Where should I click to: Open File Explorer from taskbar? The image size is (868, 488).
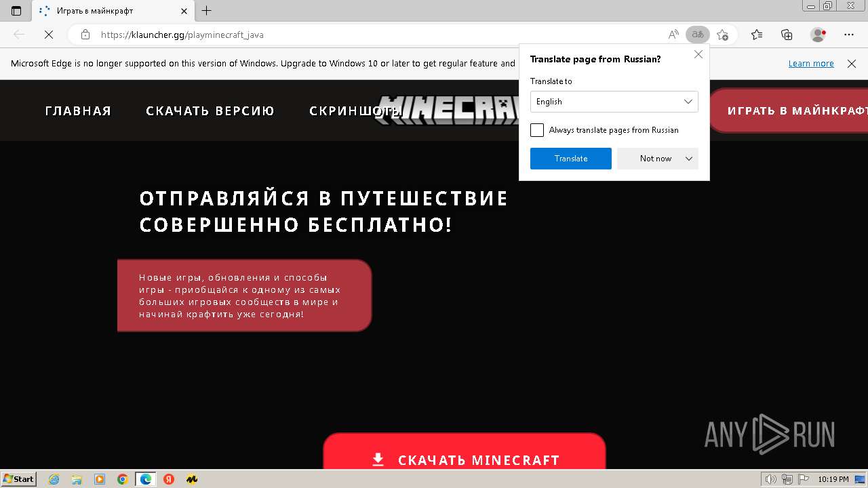click(77, 479)
